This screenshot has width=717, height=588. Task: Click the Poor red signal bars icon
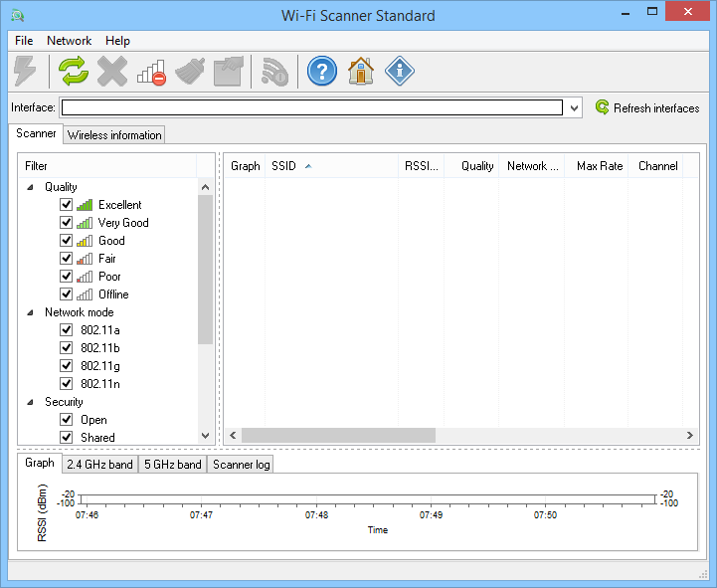click(85, 277)
